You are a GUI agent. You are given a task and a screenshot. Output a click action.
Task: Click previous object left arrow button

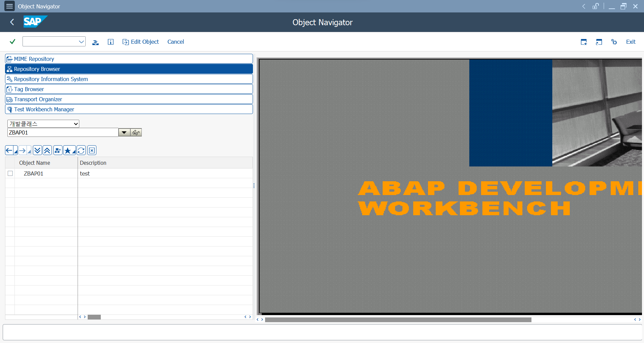[9, 150]
